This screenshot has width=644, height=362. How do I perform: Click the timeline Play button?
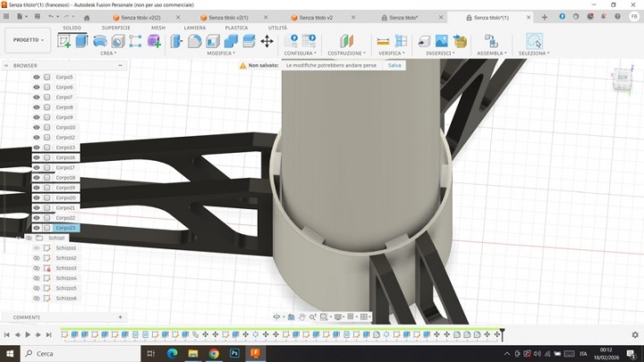(x=28, y=334)
